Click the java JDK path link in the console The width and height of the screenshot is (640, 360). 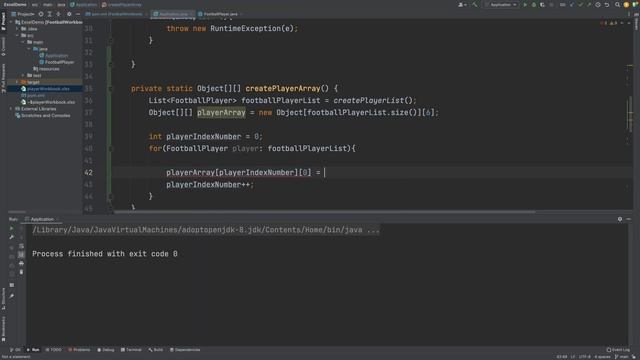point(206,230)
